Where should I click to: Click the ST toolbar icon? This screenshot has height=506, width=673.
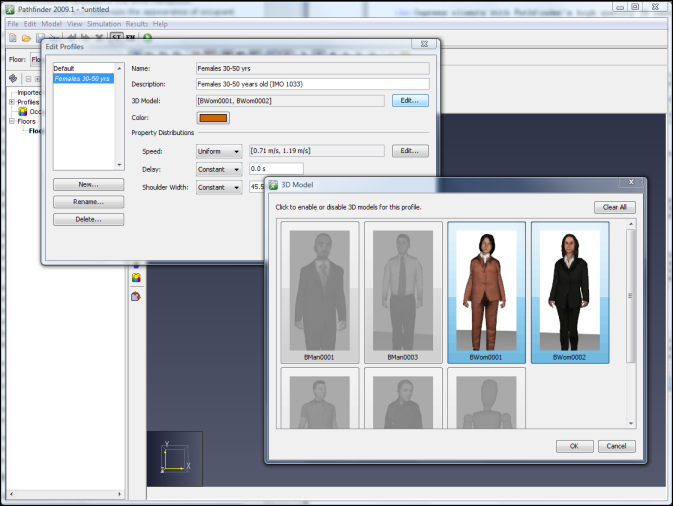click(116, 38)
